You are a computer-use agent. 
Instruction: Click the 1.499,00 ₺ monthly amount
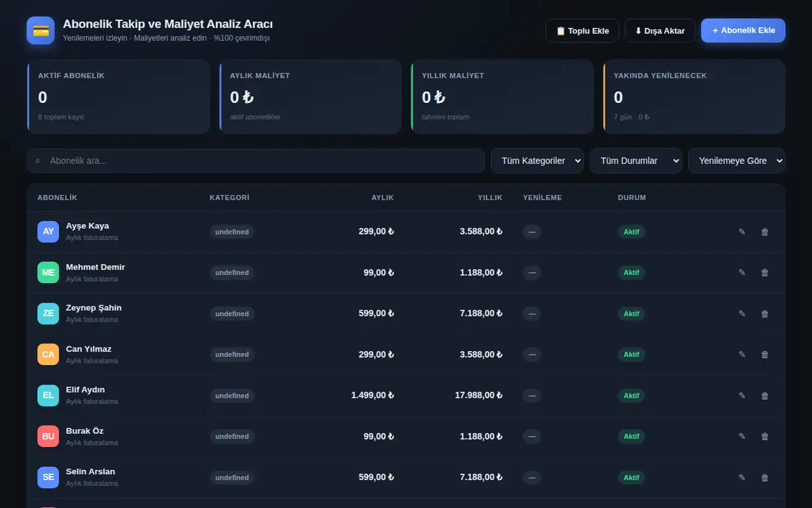click(x=373, y=396)
